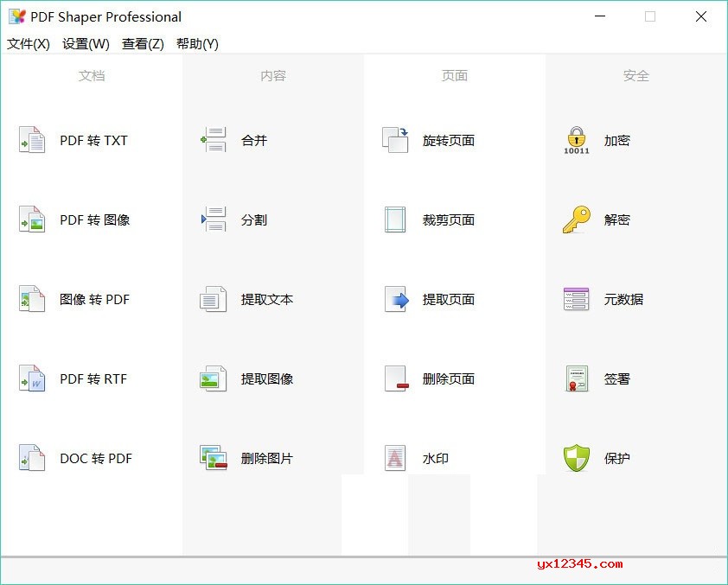Open the 设置(W) menu
The height and width of the screenshot is (585, 728).
coord(86,44)
